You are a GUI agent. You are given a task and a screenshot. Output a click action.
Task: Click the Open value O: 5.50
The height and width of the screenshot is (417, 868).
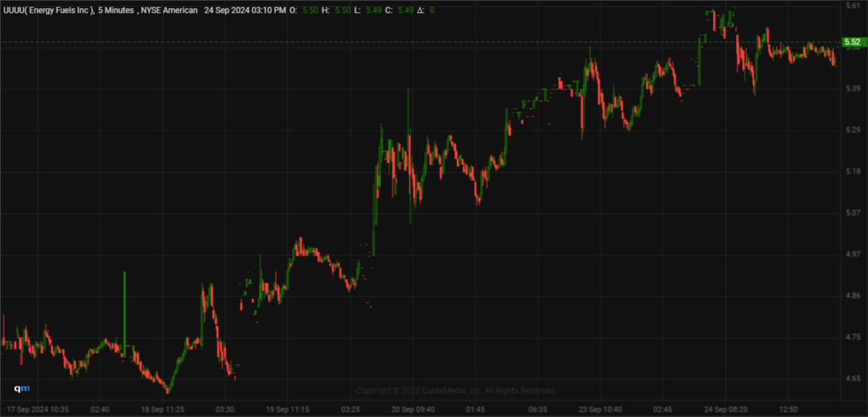point(303,10)
